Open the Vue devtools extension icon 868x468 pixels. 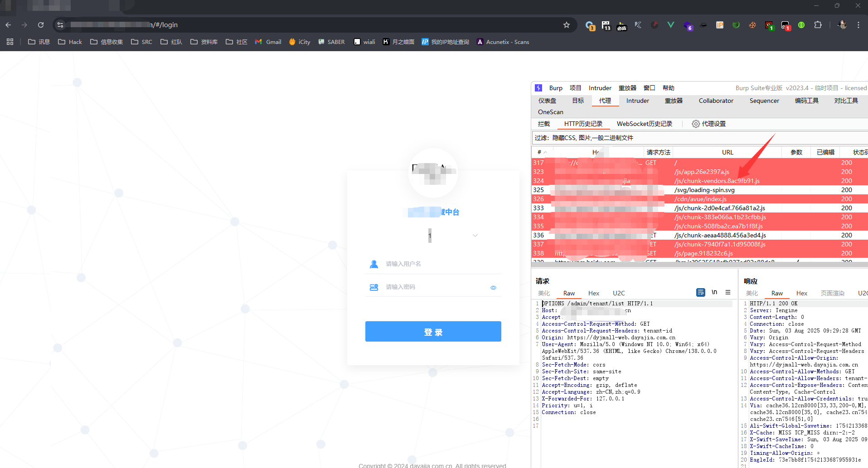click(x=671, y=25)
